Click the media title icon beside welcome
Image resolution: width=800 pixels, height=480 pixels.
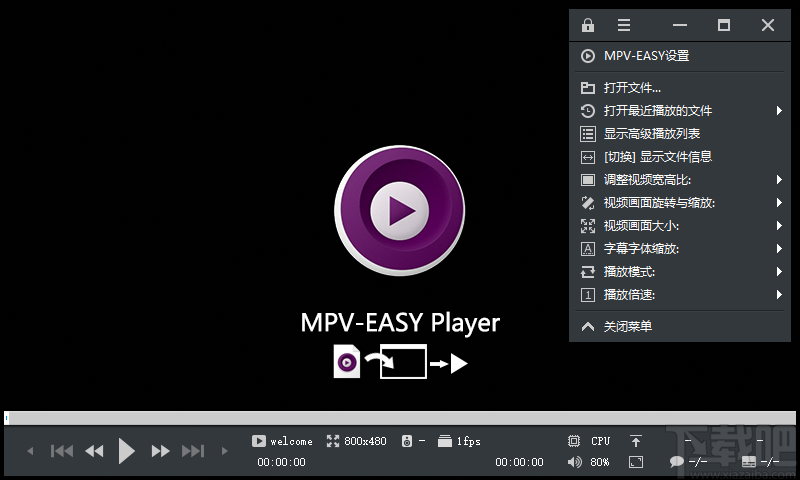(259, 441)
